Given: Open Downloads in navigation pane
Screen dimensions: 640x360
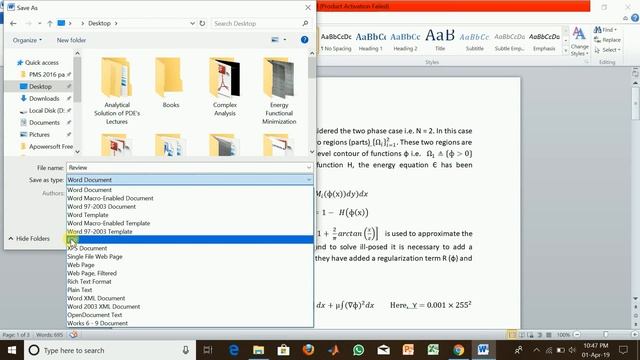Looking at the screenshot, I should tap(44, 98).
